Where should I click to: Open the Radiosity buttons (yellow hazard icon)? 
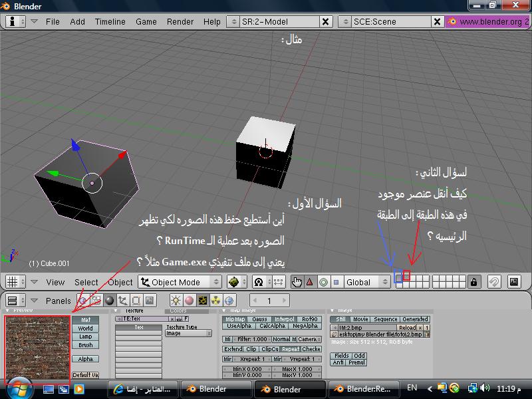click(215, 301)
